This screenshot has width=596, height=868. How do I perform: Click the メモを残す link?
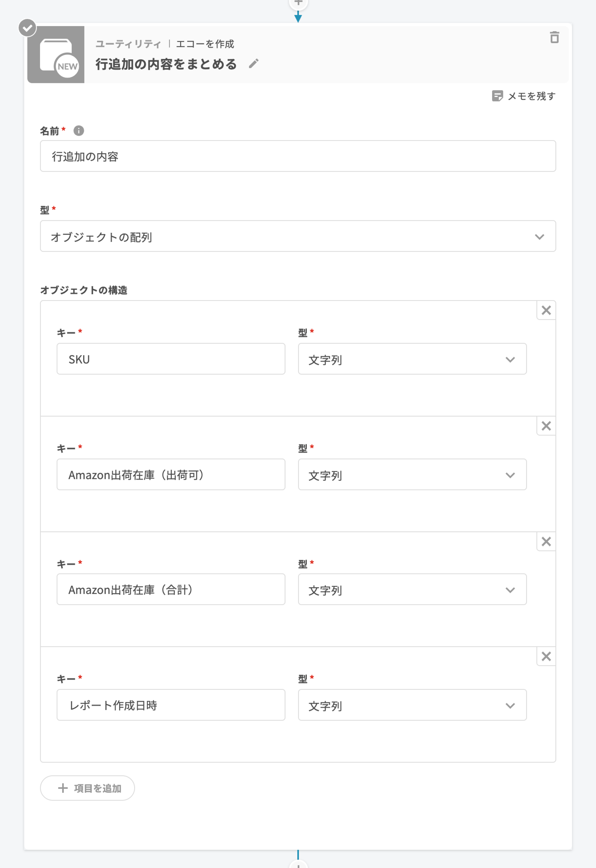524,96
